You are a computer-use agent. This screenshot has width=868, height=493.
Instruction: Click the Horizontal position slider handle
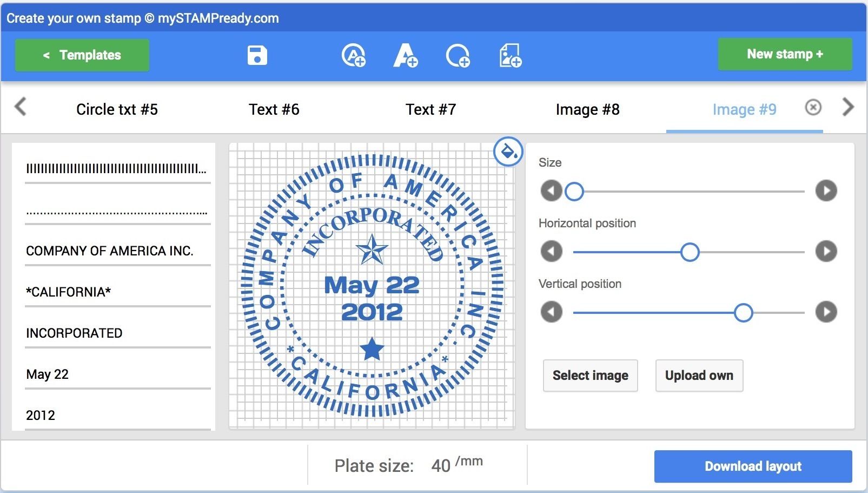(690, 252)
